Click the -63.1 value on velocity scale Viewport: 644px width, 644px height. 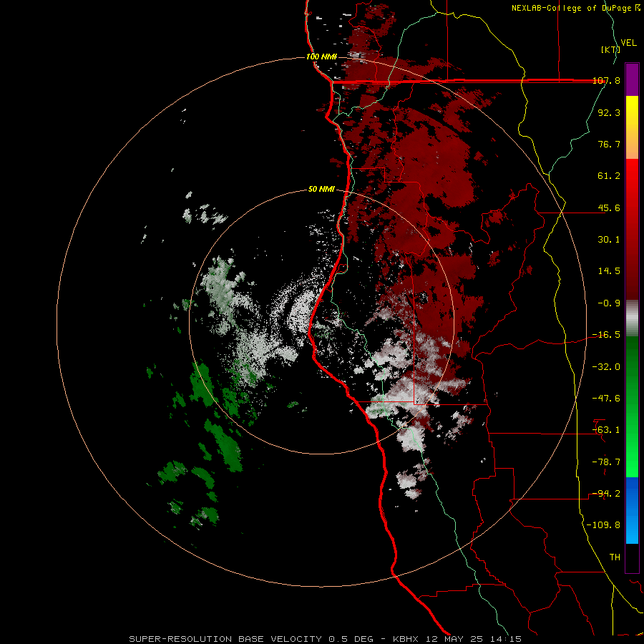point(607,430)
